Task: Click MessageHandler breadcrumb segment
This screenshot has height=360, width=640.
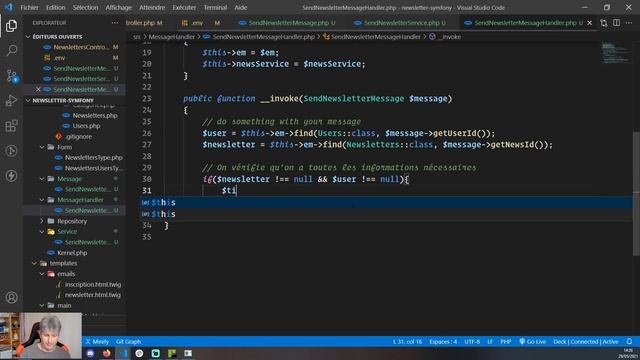Action: click(x=171, y=37)
